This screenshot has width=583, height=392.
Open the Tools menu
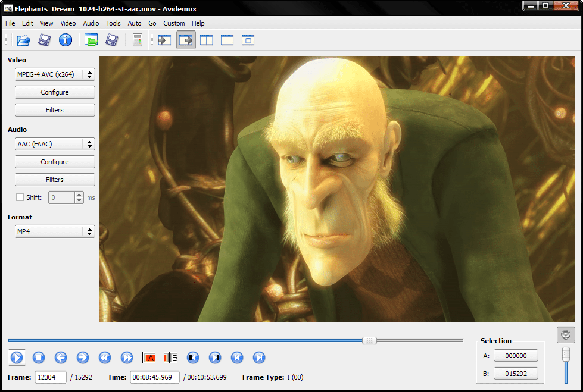coord(113,23)
